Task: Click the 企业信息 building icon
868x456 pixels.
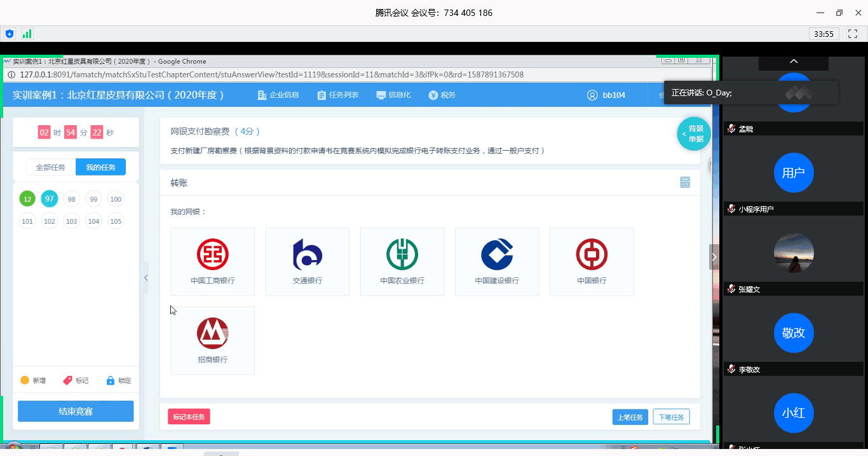Action: 262,95
